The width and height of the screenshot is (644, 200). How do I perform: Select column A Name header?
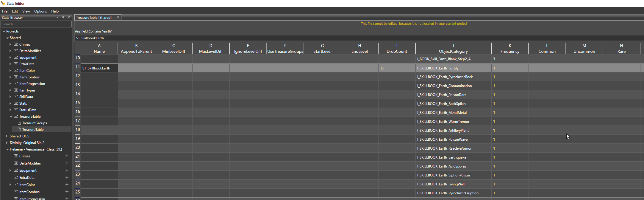(99, 48)
